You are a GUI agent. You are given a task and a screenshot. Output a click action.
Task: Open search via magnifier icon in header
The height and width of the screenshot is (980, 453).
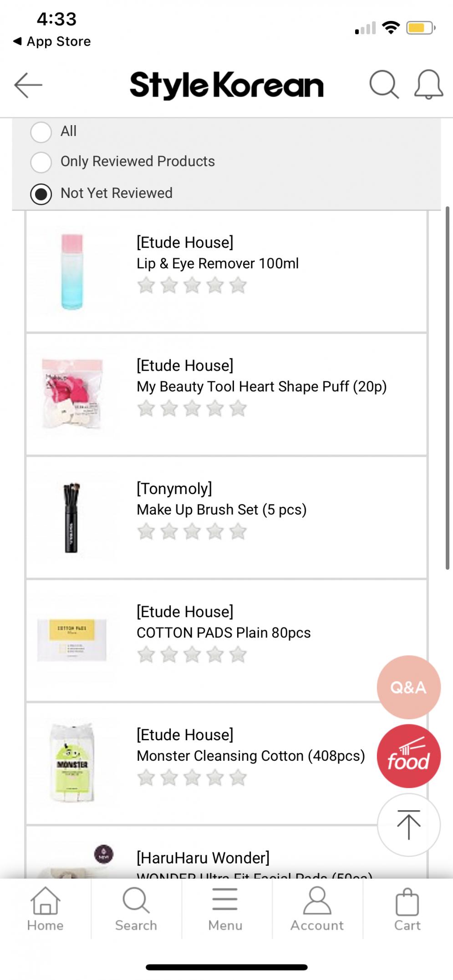click(x=384, y=85)
